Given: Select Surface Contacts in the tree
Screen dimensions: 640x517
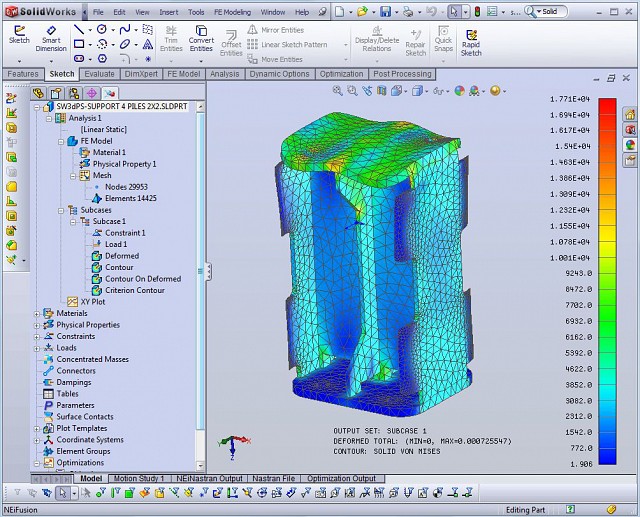Looking at the screenshot, I should (84, 417).
